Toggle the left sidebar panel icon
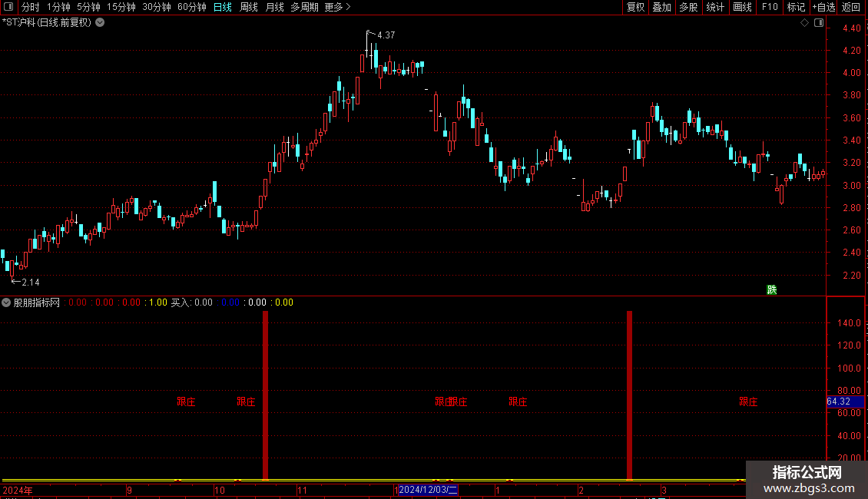 coord(8,7)
